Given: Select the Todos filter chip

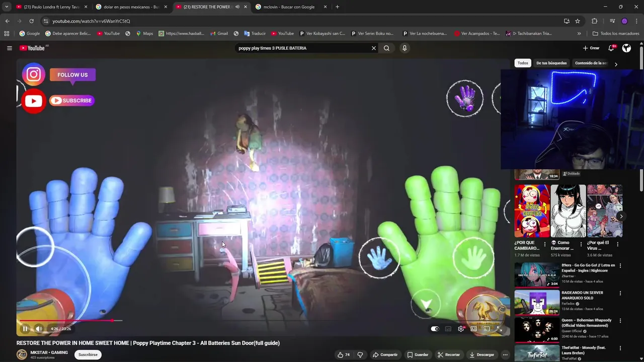Looking at the screenshot, I should pyautogui.click(x=523, y=63).
